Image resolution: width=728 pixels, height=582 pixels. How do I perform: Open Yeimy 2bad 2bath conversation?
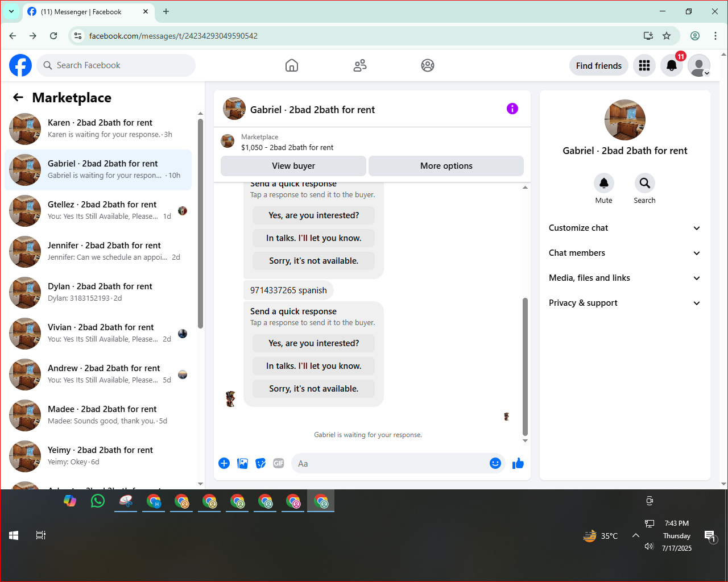[x=98, y=456]
